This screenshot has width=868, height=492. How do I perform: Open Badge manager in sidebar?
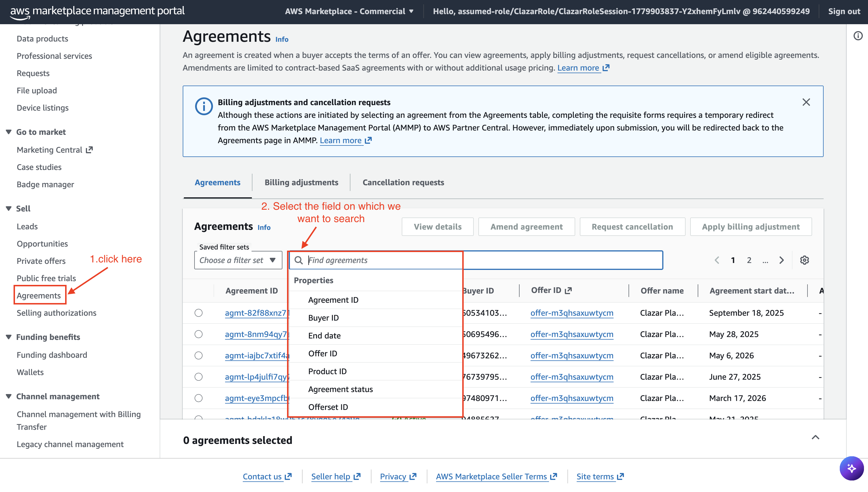pyautogui.click(x=45, y=184)
